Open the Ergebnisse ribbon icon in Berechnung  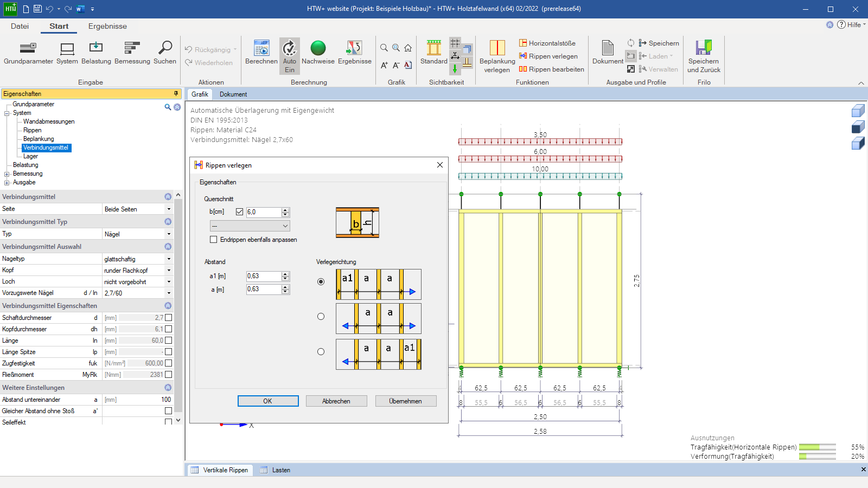pos(355,53)
